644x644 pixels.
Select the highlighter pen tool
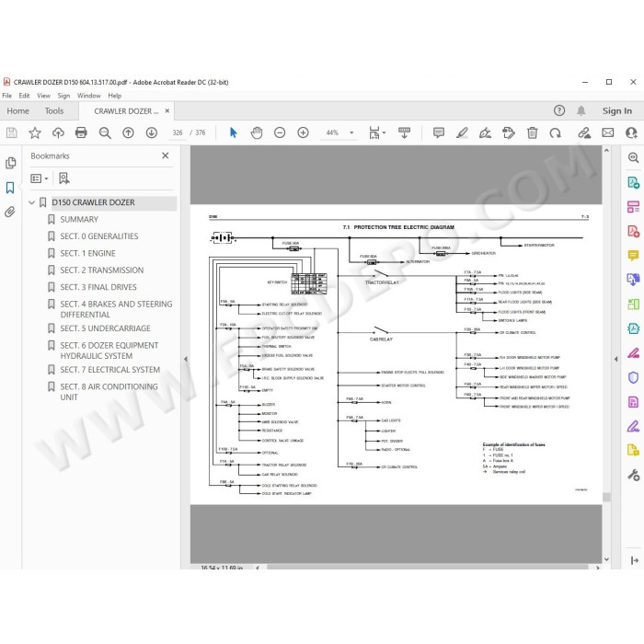[x=462, y=132]
